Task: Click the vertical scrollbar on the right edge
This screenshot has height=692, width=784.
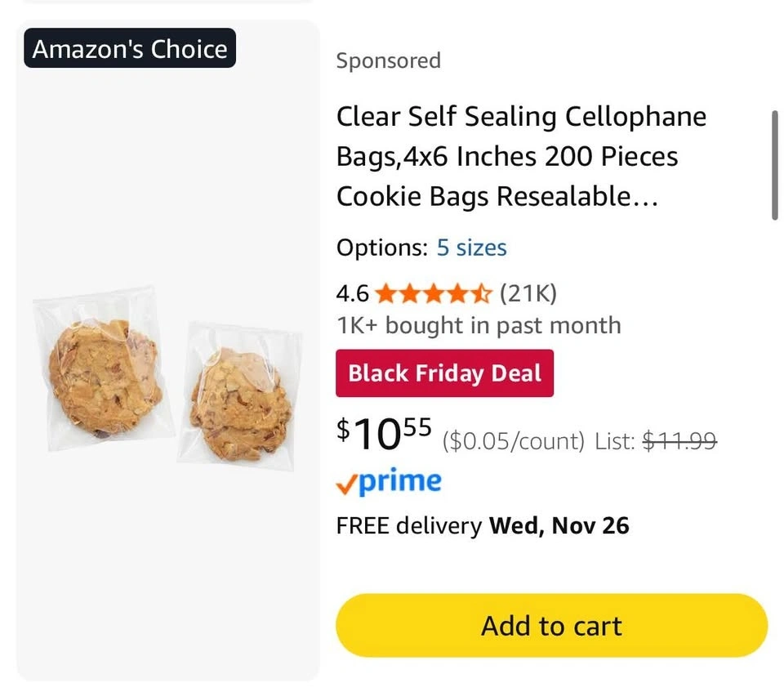Action: click(x=774, y=163)
